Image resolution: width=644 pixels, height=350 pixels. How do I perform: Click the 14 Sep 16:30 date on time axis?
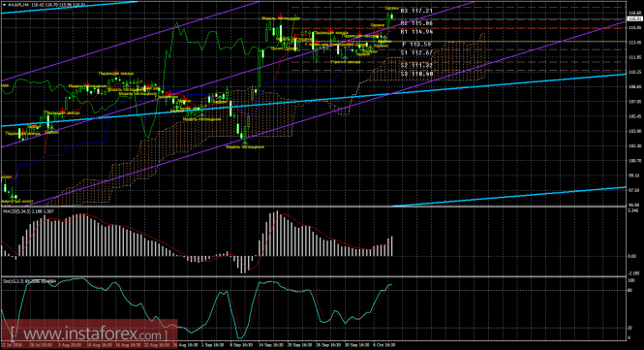(271, 345)
